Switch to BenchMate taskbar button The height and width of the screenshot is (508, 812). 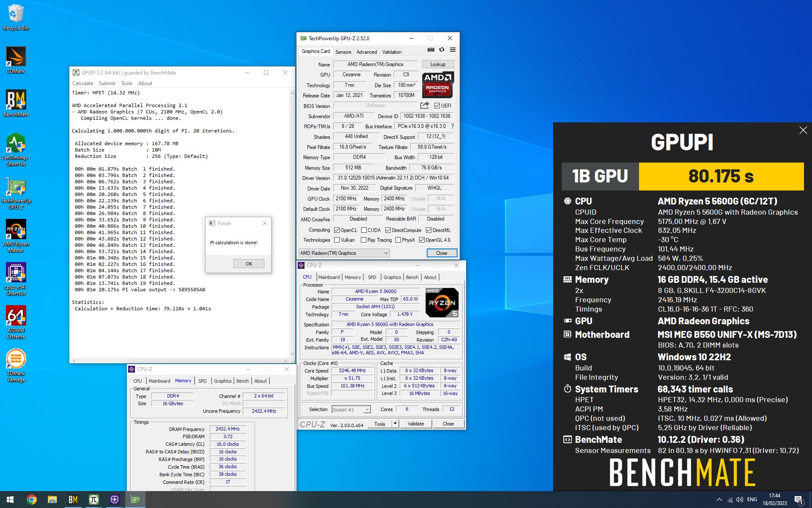(x=73, y=500)
